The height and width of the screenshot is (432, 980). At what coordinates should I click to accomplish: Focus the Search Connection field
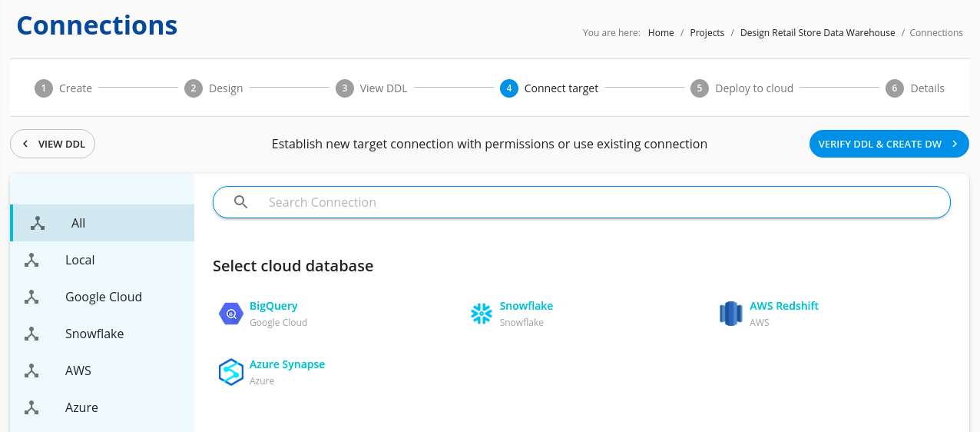pyautogui.click(x=581, y=202)
